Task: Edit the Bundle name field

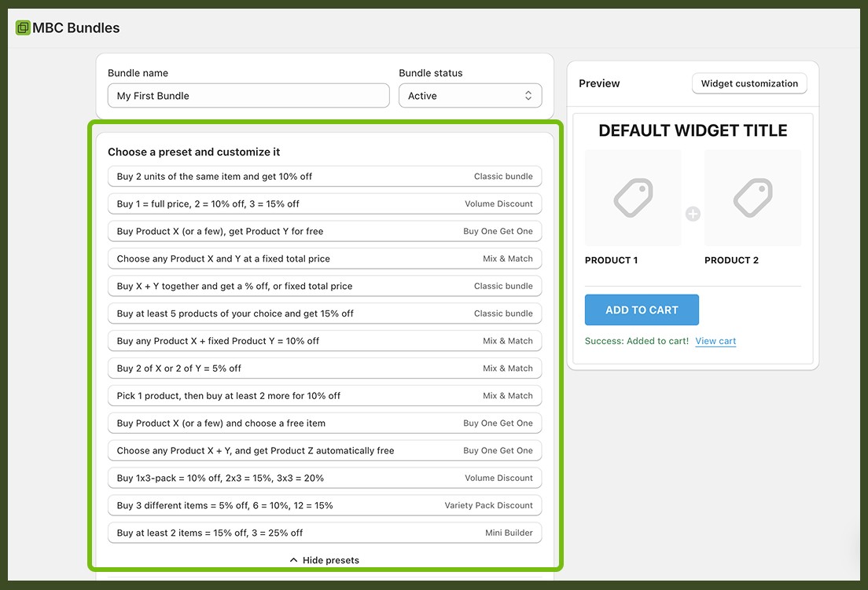Action: 248,95
